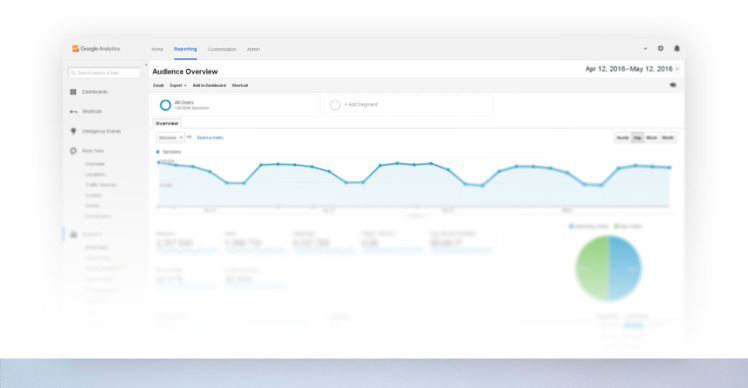Open the Reporting tab
Image resolution: width=748 pixels, height=388 pixels.
(x=185, y=49)
